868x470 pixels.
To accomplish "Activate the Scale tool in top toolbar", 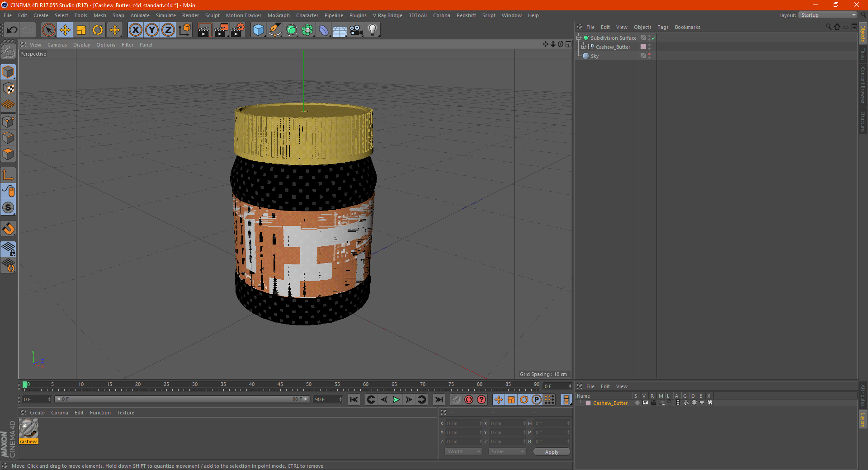I will point(81,30).
